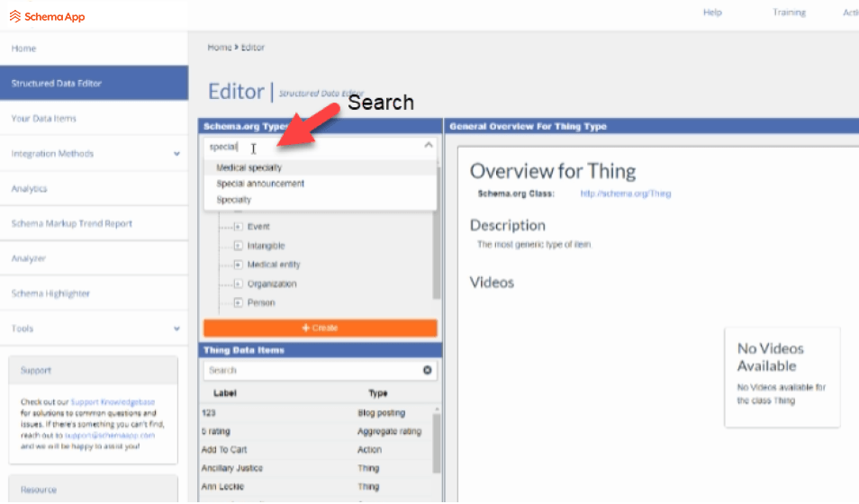Click the Action type cell
Screen dimensions: 859x504
(x=370, y=450)
